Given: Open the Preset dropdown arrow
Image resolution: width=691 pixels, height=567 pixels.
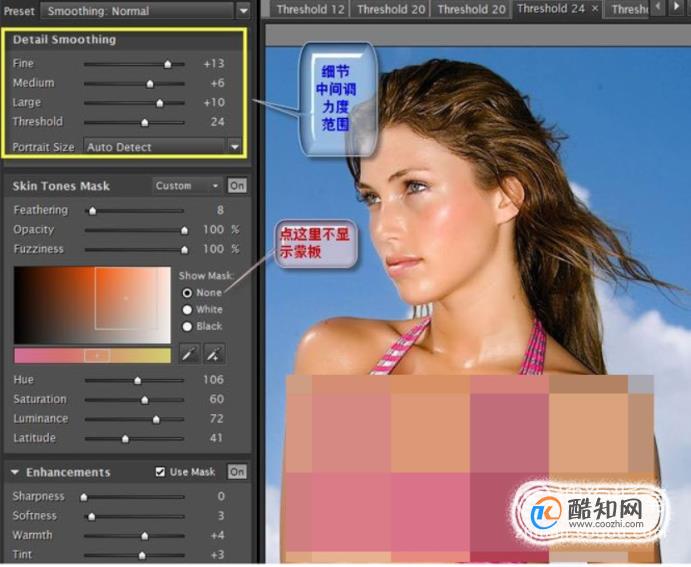Looking at the screenshot, I should click(x=243, y=11).
